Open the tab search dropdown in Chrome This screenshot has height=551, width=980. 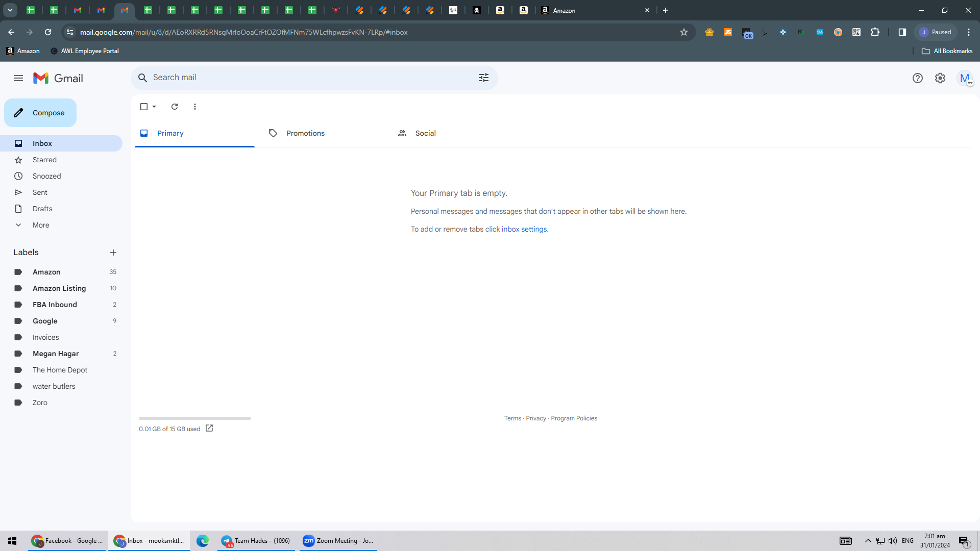coord(10,10)
